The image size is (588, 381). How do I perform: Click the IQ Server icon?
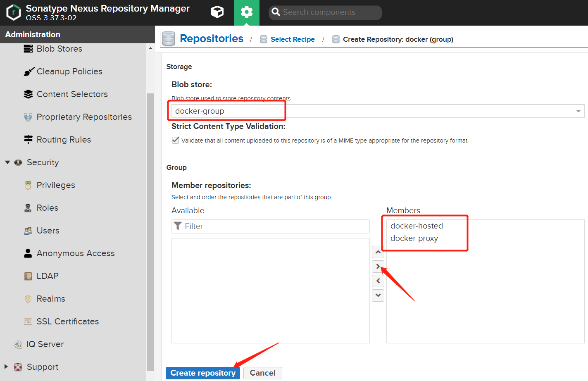tap(18, 344)
